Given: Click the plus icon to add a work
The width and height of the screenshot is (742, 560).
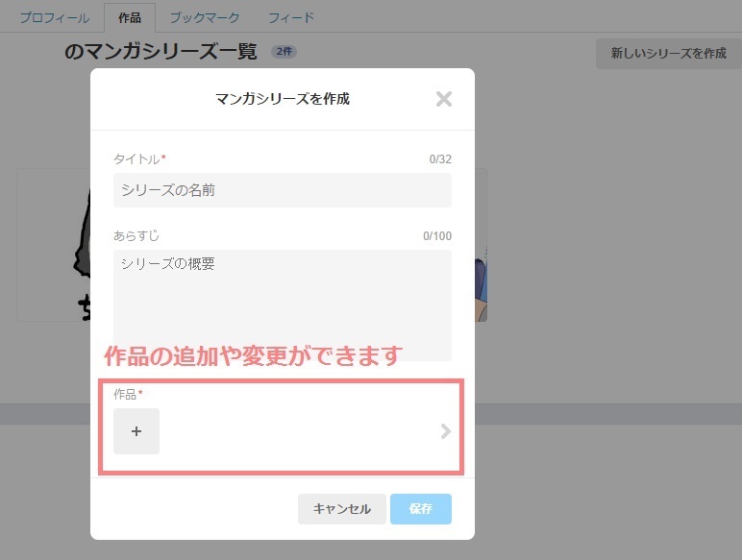Looking at the screenshot, I should point(136,431).
